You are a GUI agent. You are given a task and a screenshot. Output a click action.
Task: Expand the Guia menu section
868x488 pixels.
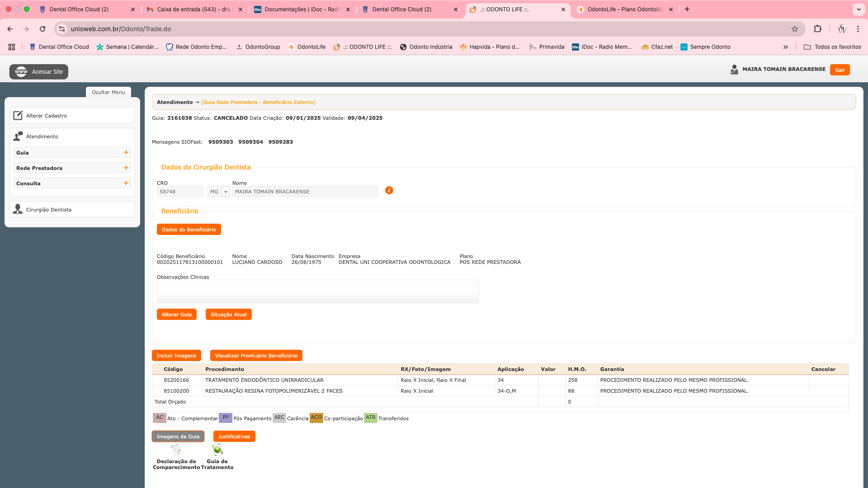point(126,153)
